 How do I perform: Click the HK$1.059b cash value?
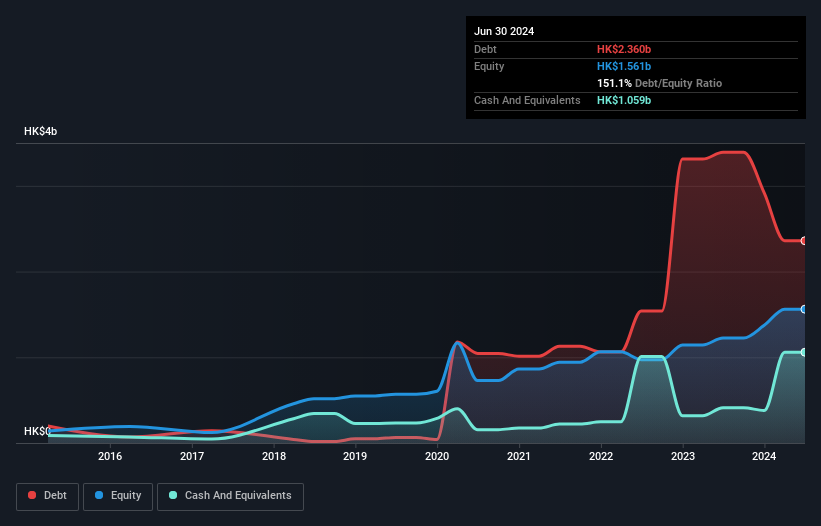click(624, 100)
